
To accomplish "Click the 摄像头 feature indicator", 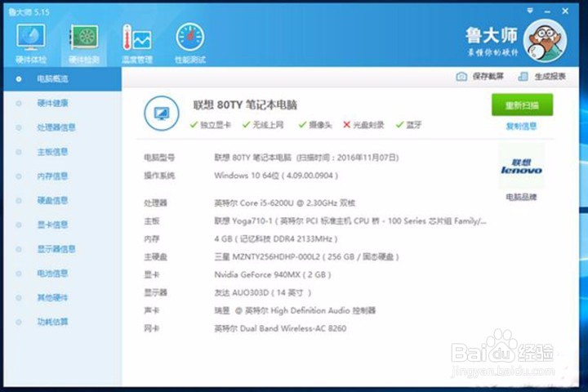I will pos(315,125).
